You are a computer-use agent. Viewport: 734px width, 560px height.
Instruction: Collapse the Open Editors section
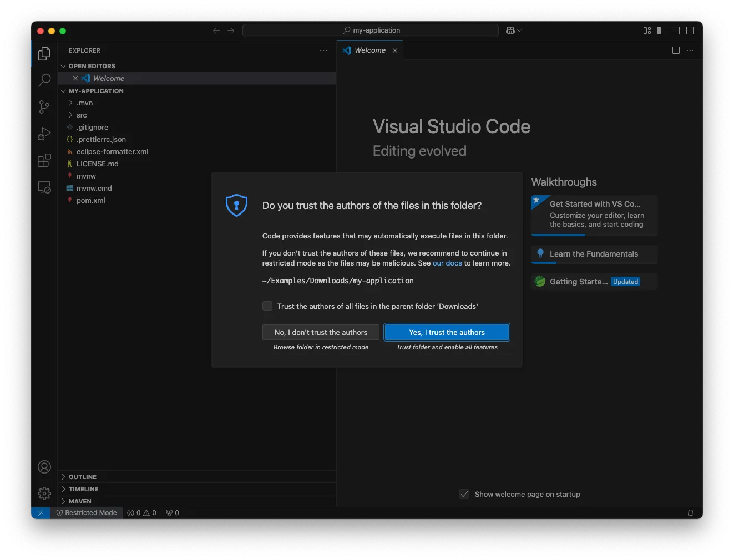coord(63,65)
